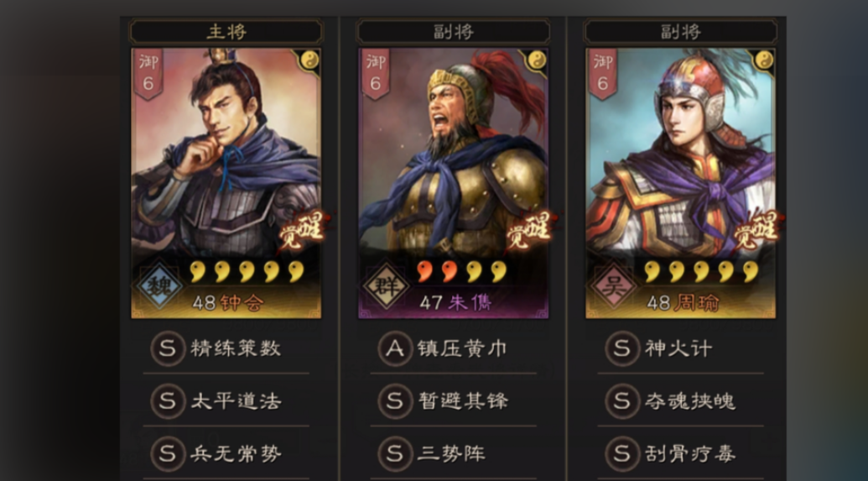
Task: Click 钟会's general portrait card
Action: [x=226, y=184]
